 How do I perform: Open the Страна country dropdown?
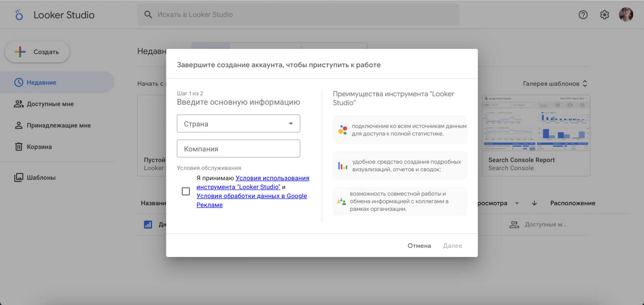click(238, 124)
